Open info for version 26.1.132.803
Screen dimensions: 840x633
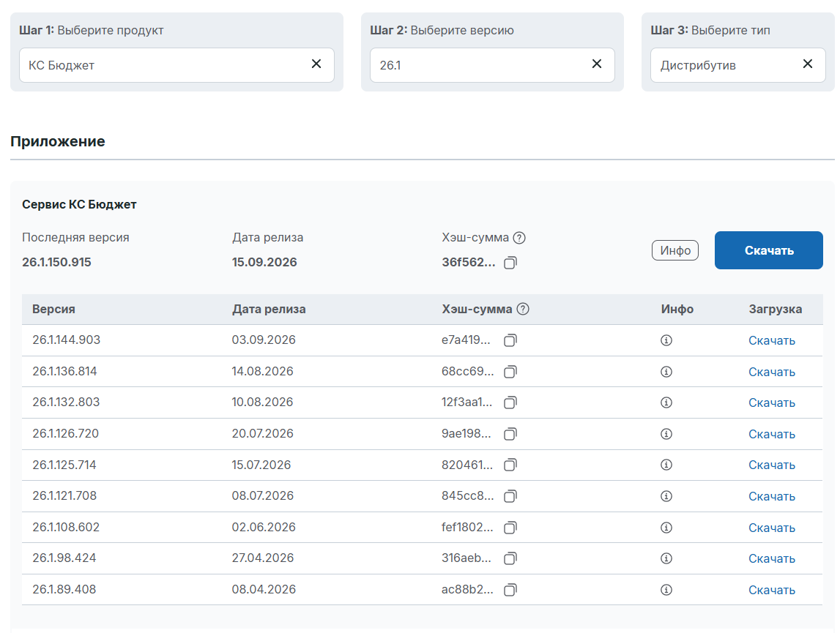pos(666,402)
